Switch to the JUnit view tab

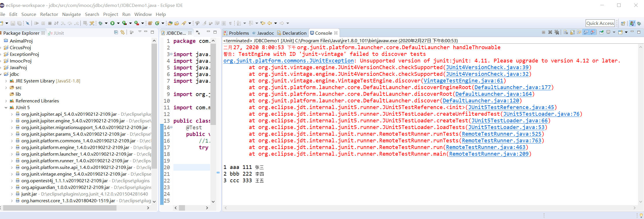click(56, 33)
